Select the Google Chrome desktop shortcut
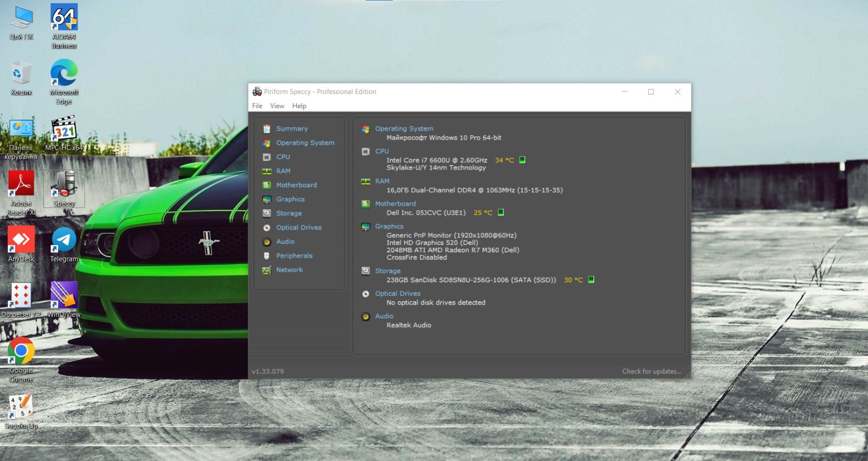 point(21,360)
